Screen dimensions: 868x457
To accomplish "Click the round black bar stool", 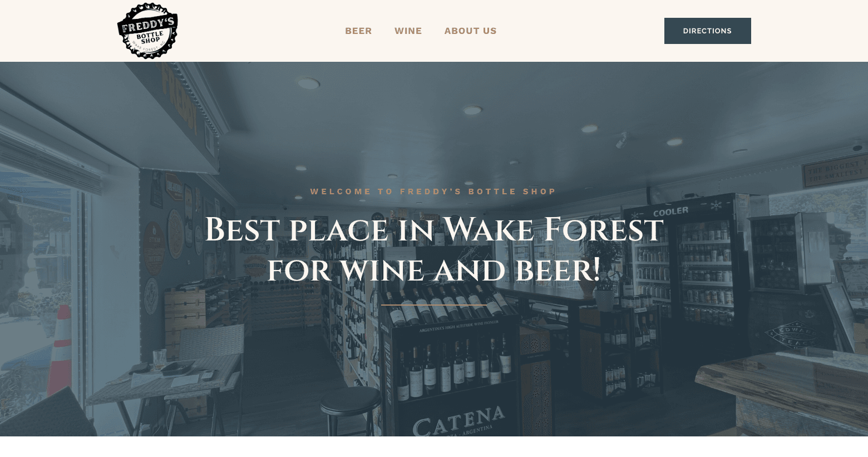I will tap(349, 411).
